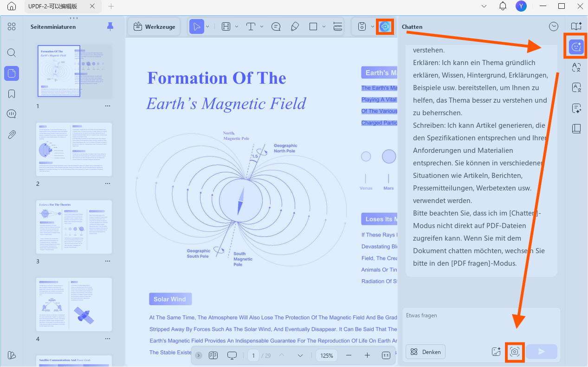Zoom out with the minus button
Viewport: 588px width, 367px height.
click(349, 355)
